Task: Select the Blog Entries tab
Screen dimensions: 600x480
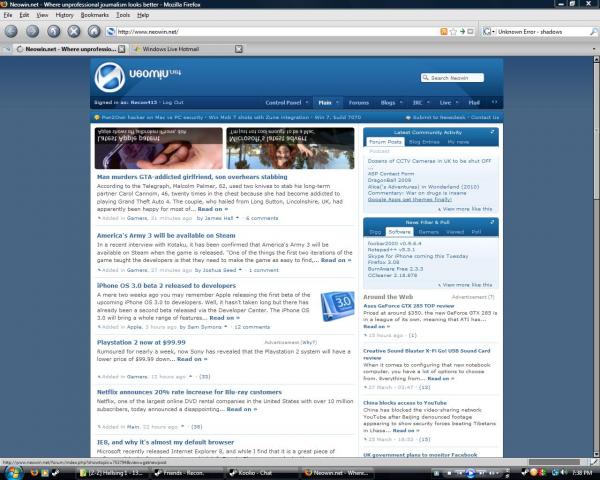Action: click(424, 142)
